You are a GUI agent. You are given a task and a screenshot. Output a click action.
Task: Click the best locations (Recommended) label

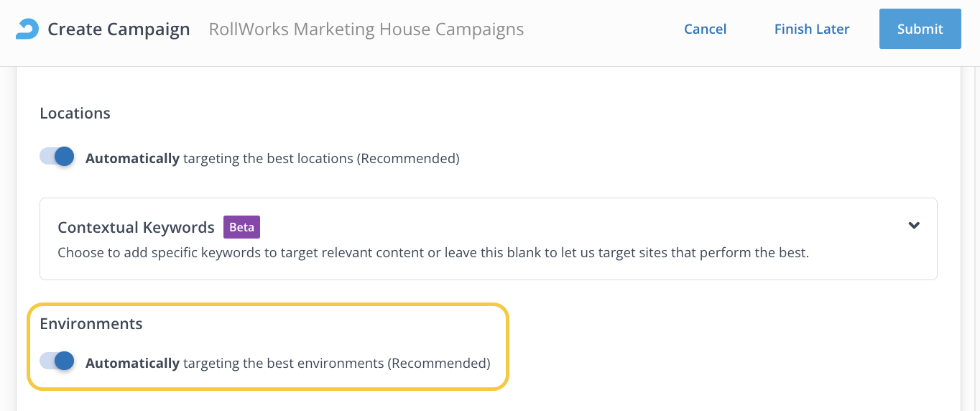pyautogui.click(x=320, y=158)
